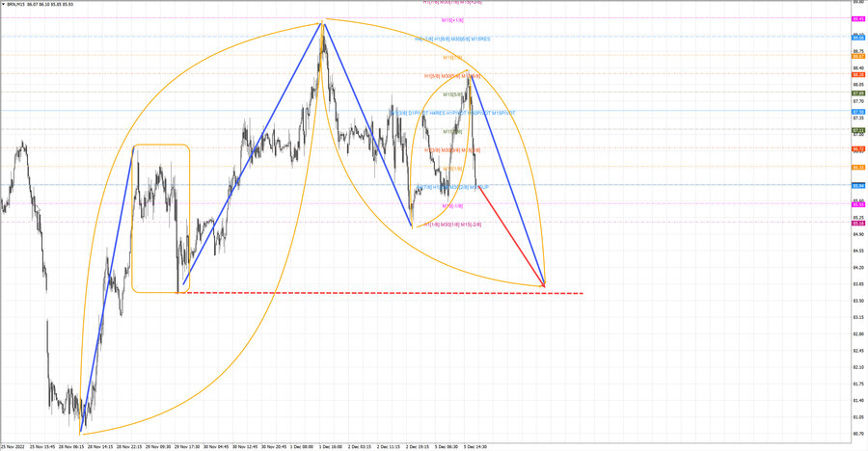Click the 29 Nov 17:30 time label

click(187, 446)
